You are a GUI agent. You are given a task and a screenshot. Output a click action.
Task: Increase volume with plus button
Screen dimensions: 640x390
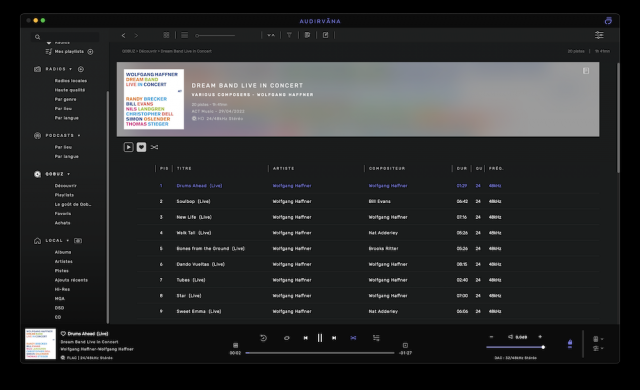[540, 337]
